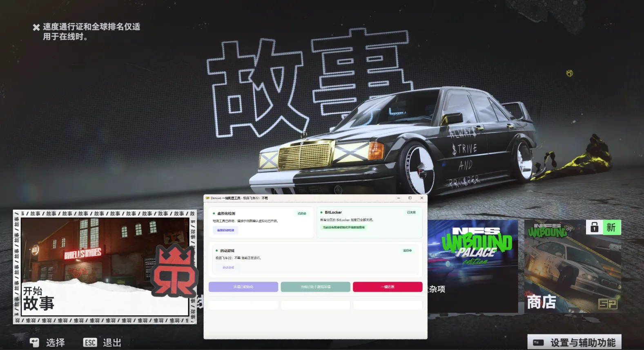Click the 选择 mouse-select prompt icon
The image size is (644, 350).
[x=34, y=343]
